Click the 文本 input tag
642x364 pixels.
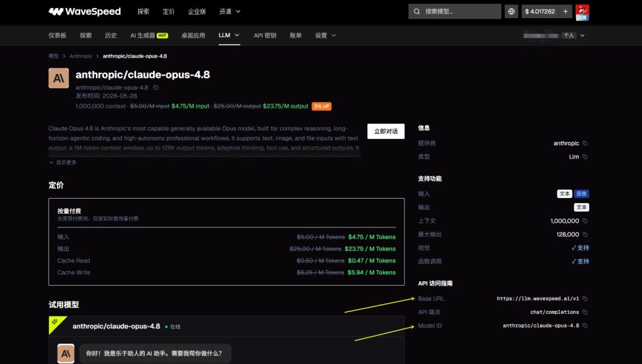tap(564, 194)
